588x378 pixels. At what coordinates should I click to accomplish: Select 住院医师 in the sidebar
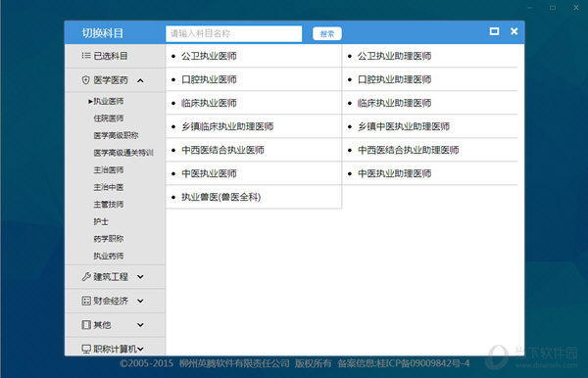point(109,118)
